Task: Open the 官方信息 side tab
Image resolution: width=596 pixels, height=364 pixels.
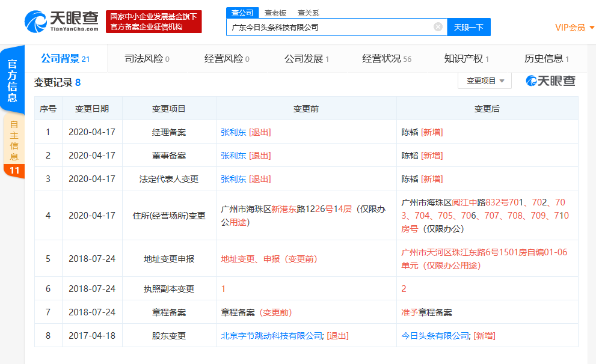Action: coord(13,80)
